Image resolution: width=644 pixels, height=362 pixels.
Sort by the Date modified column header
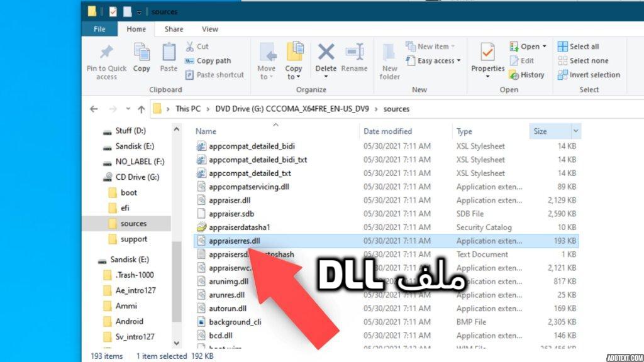(387, 131)
